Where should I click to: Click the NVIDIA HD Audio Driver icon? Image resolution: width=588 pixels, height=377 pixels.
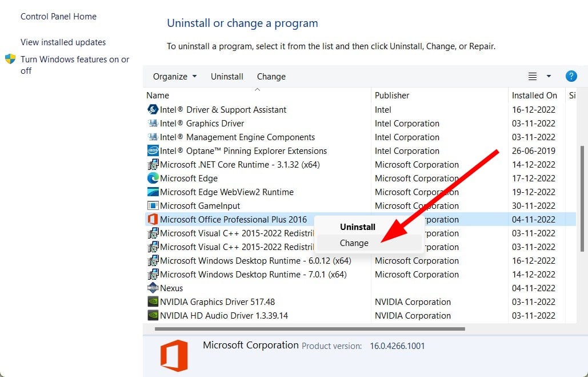(x=153, y=315)
